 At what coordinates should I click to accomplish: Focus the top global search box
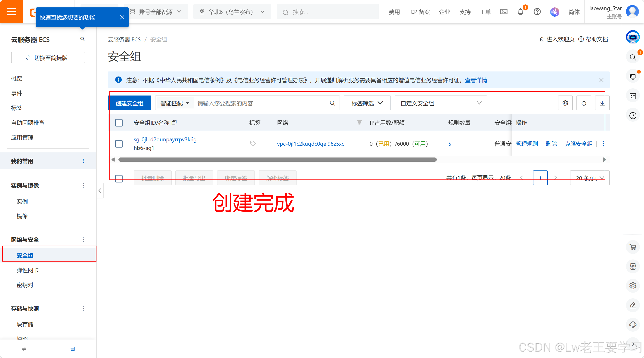coord(328,12)
